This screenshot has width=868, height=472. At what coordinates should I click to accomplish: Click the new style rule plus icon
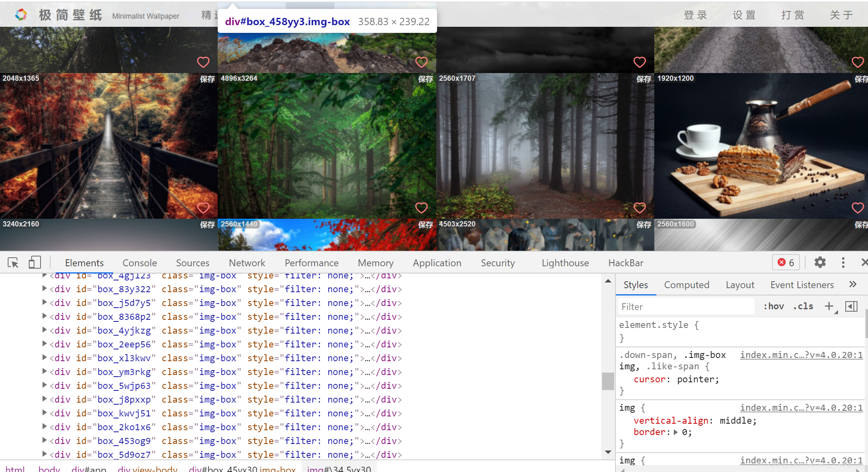pos(829,306)
